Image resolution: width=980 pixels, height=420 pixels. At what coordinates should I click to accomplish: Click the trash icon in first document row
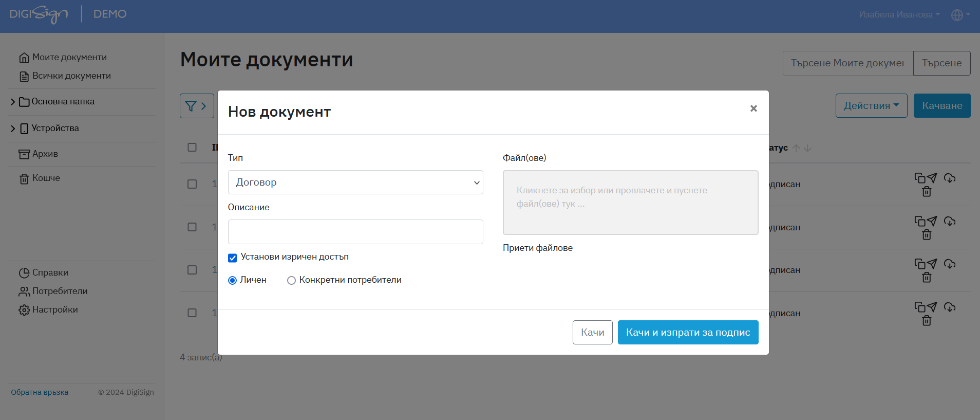point(927,192)
